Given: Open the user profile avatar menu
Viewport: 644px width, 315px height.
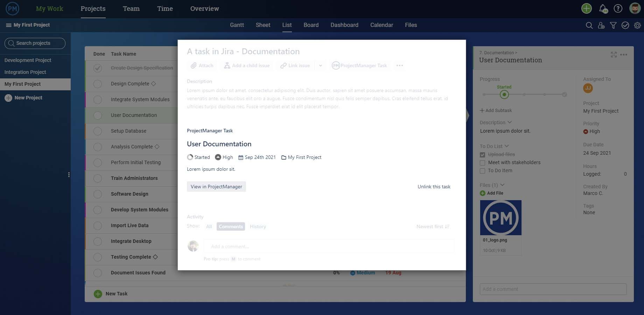Looking at the screenshot, I should tap(635, 8).
